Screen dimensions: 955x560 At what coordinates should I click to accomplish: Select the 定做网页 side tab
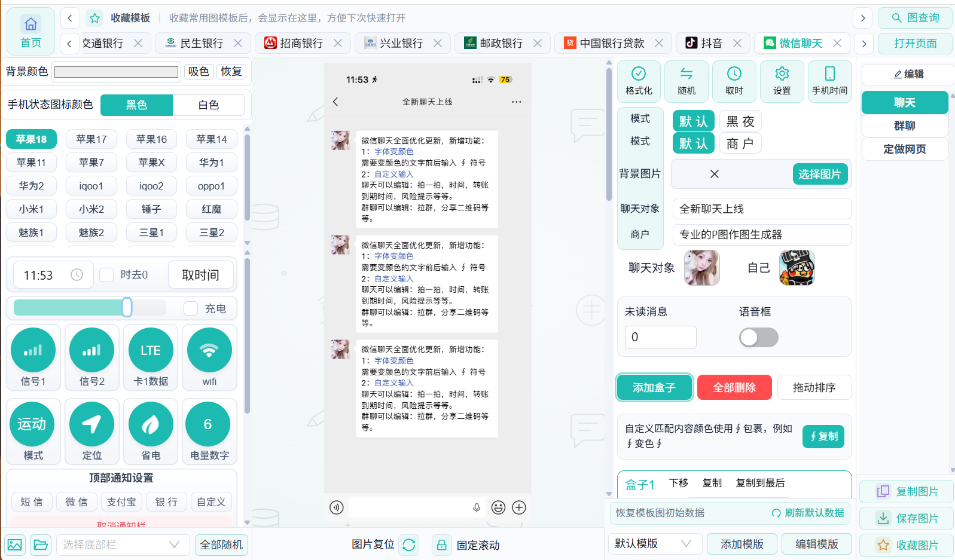[x=905, y=149]
